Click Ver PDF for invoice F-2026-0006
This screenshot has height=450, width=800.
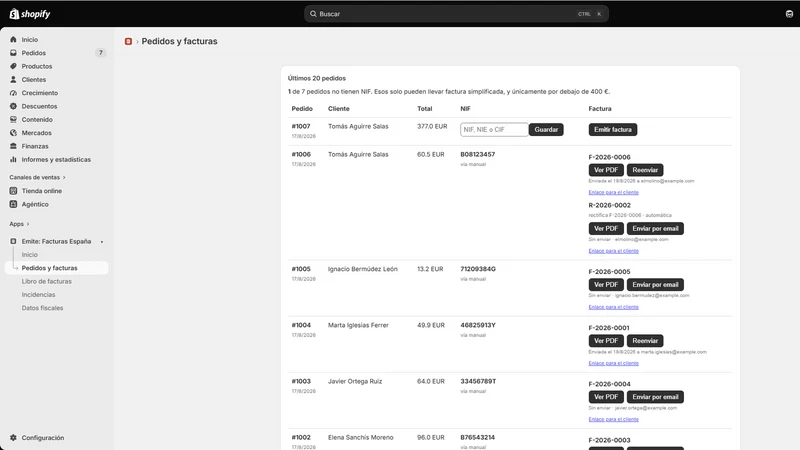tap(606, 170)
